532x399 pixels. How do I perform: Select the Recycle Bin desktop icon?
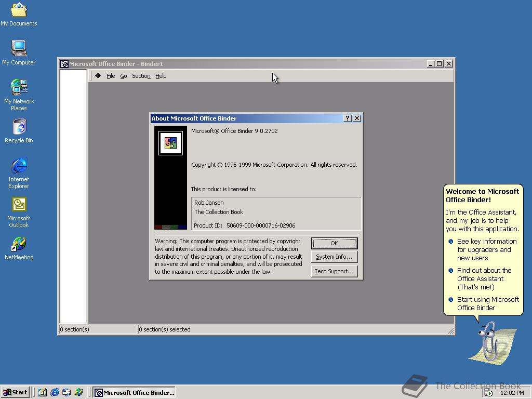19,130
